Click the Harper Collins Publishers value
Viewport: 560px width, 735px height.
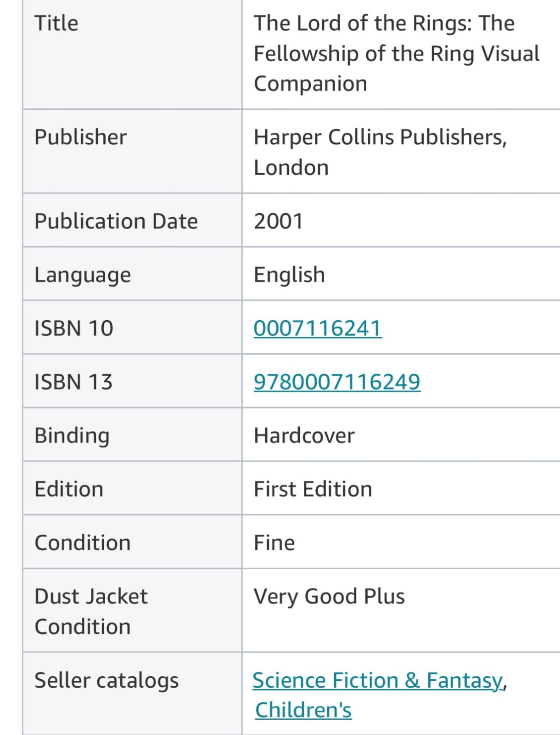pyautogui.click(x=380, y=152)
